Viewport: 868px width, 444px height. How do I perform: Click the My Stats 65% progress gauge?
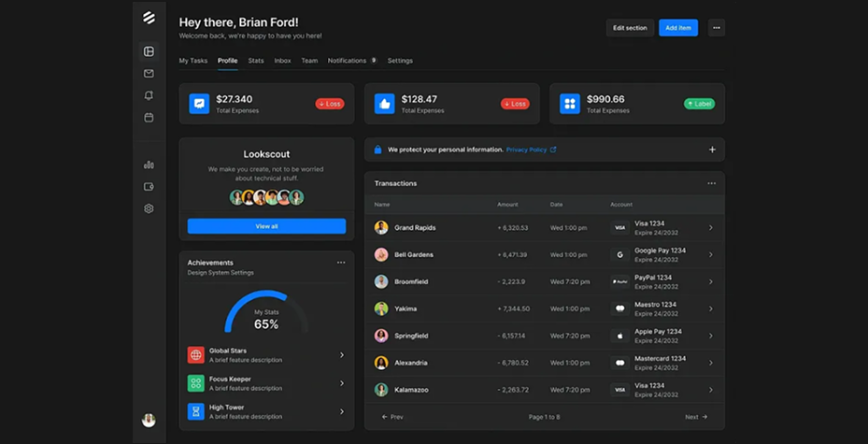click(x=266, y=311)
